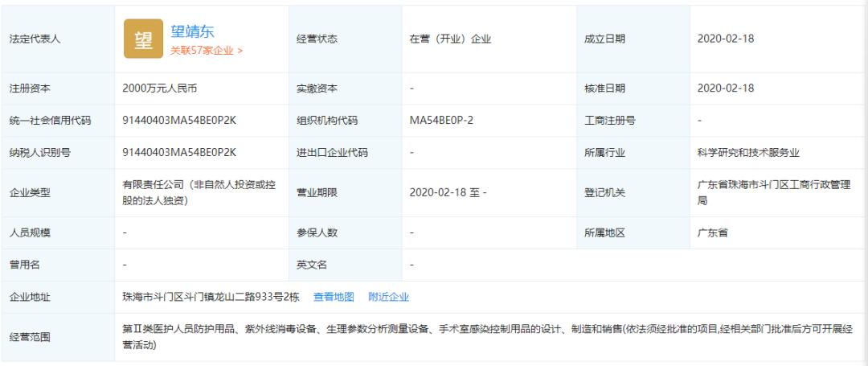
Task: Open 关联57家企业 related companies link
Action: (x=206, y=51)
